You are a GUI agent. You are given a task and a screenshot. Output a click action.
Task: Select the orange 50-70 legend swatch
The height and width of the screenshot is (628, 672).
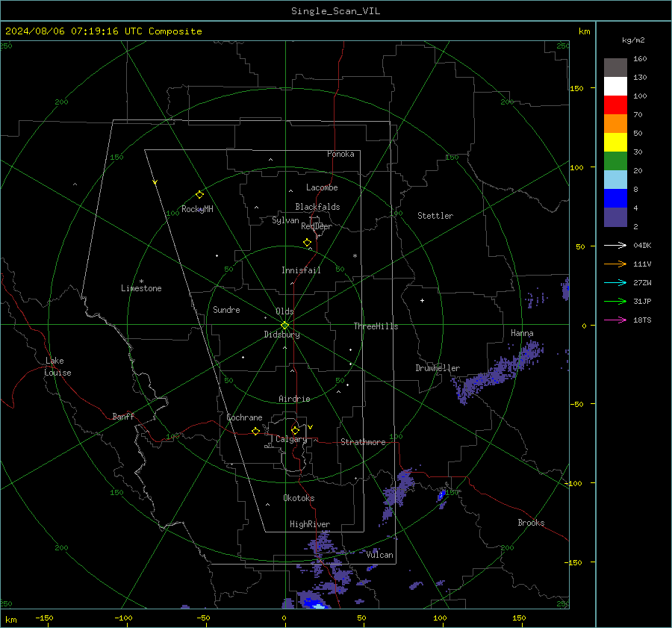click(x=615, y=123)
